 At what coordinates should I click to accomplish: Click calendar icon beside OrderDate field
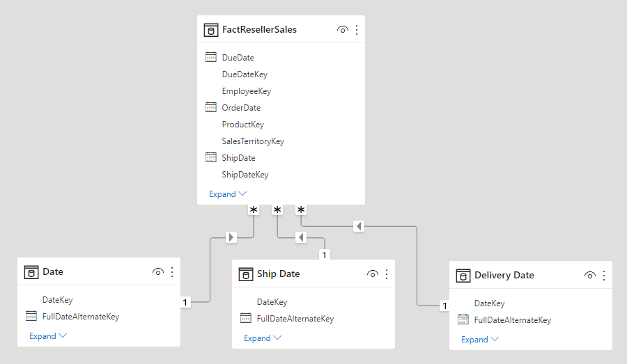[x=211, y=108]
